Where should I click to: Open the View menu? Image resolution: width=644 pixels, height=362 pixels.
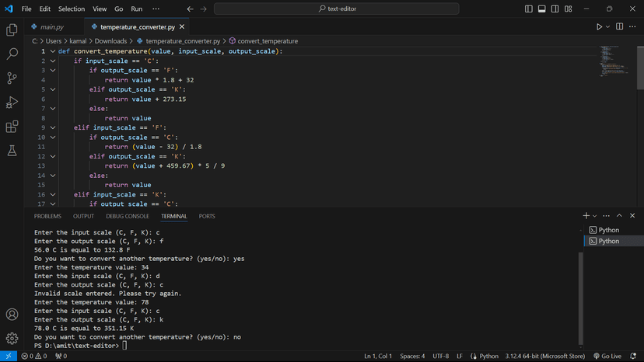100,9
